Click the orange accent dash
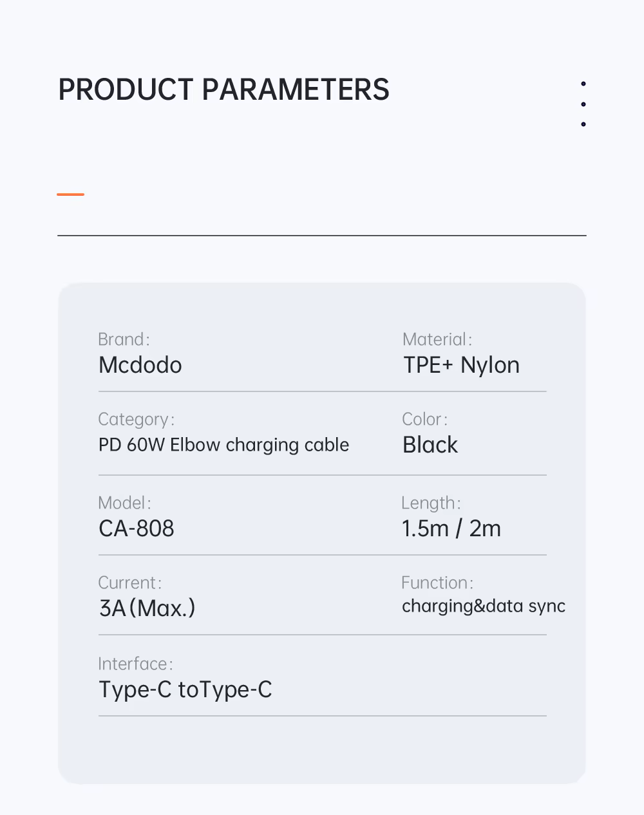This screenshot has height=815, width=644. click(x=70, y=194)
